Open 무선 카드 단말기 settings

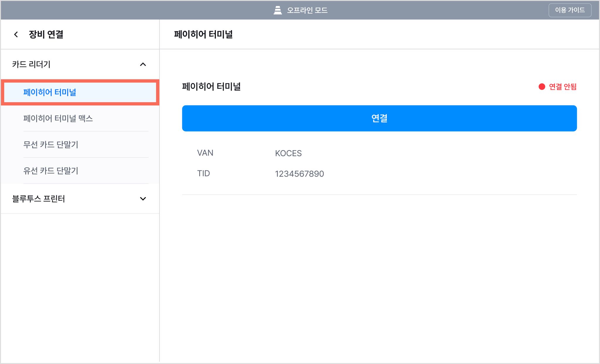click(80, 145)
